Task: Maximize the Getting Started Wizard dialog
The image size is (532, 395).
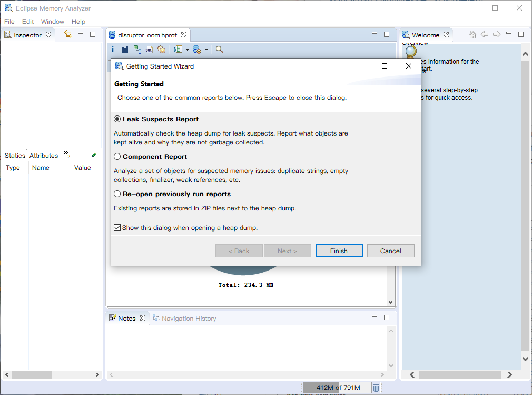Action: click(385, 66)
